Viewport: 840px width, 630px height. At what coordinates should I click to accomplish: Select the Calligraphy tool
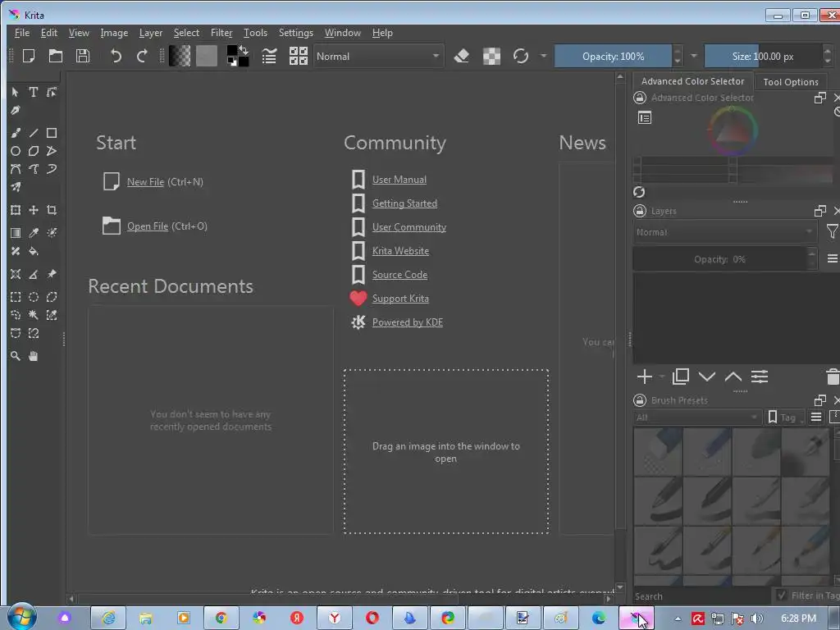pos(16,111)
